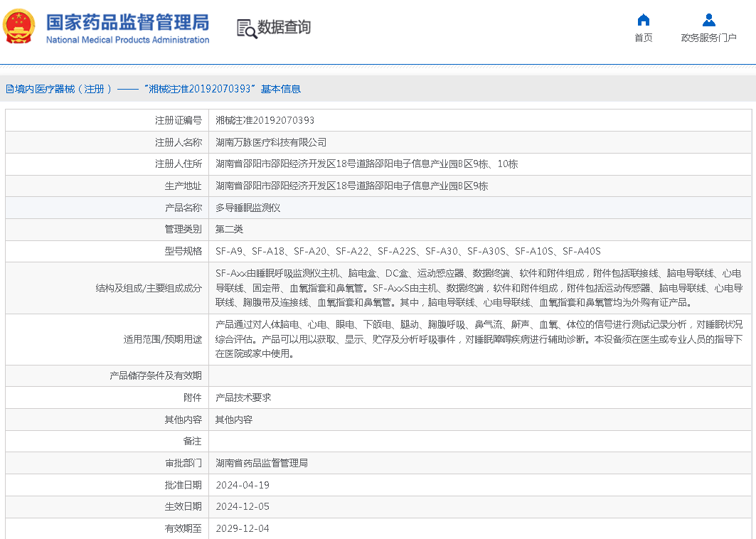Select approval department 湖南省药品监督管理局
Viewport: 756px width, 539px height.
261,463
